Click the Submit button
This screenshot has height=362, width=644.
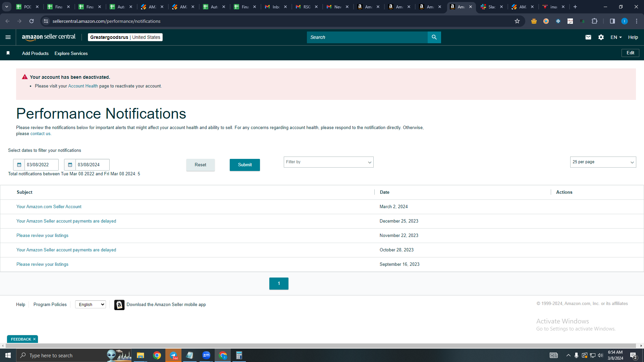(x=245, y=165)
